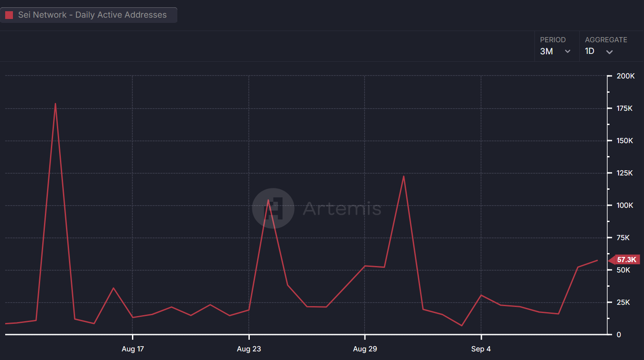Click the chevron next to 3M
Viewport: 644px width, 360px height.
click(x=568, y=51)
